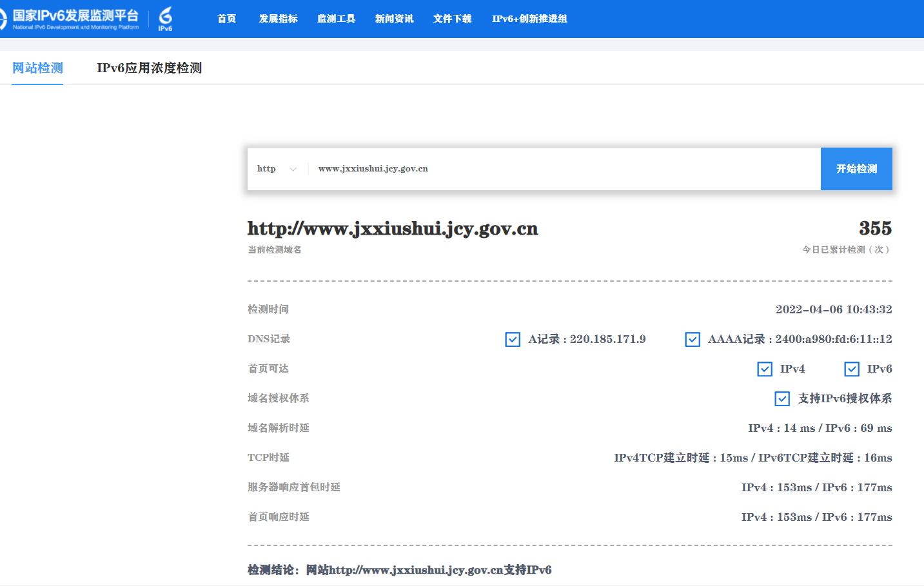Click the detected domain heading http://www.jxxiushui.jcy.gov.cn
This screenshot has height=586, width=924.
[x=393, y=229]
